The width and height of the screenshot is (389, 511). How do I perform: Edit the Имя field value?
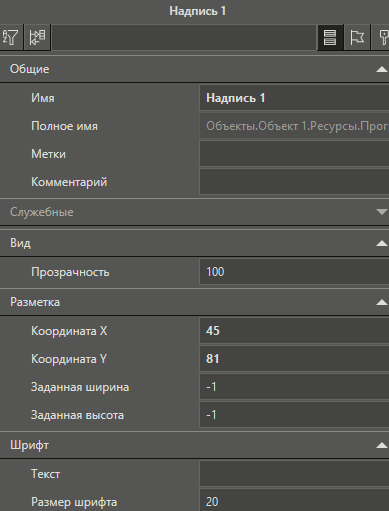pos(294,98)
